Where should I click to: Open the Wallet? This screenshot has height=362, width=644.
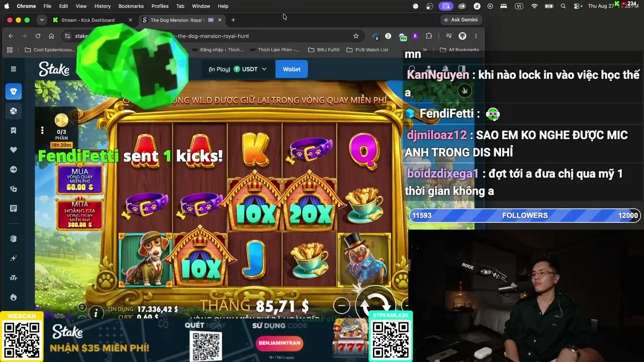pyautogui.click(x=291, y=69)
